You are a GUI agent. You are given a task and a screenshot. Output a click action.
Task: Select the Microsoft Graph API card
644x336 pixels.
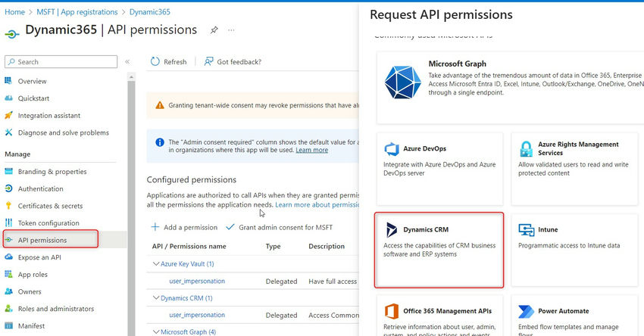(510, 88)
